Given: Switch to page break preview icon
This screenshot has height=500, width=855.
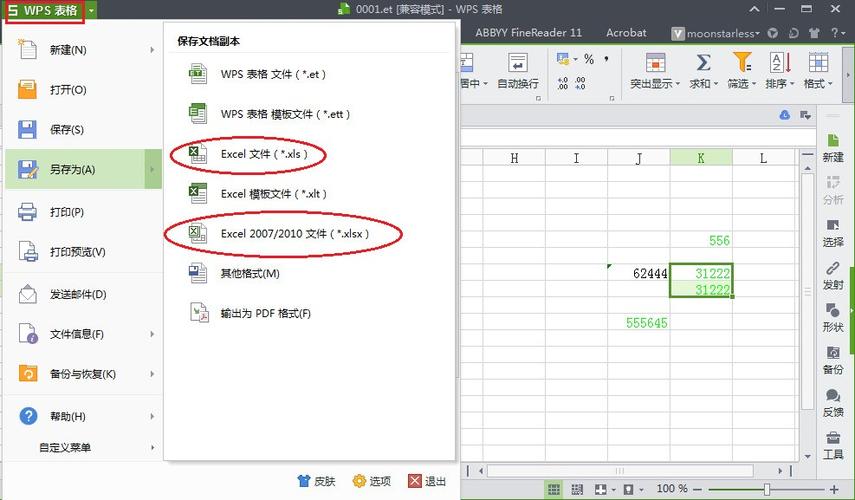Looking at the screenshot, I should click(577, 489).
